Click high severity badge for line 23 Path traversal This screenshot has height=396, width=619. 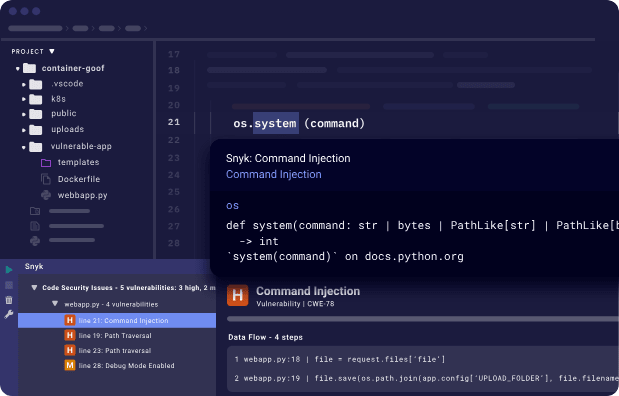pyautogui.click(x=70, y=350)
